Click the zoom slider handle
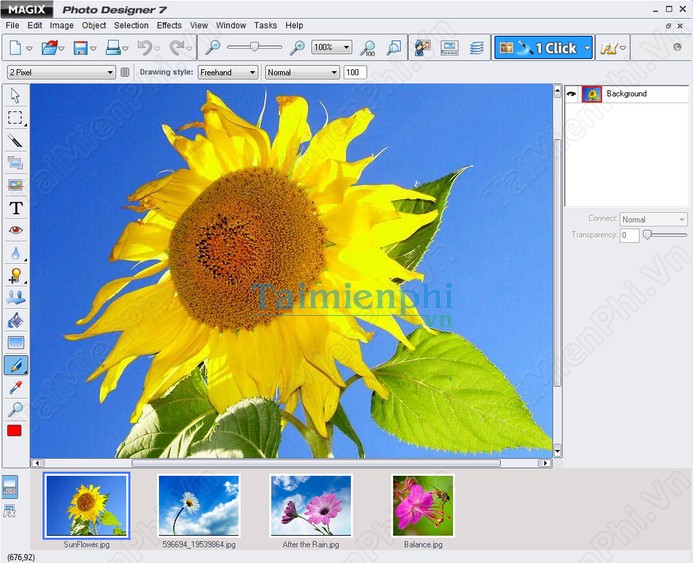Image resolution: width=693 pixels, height=563 pixels. pos(254,46)
